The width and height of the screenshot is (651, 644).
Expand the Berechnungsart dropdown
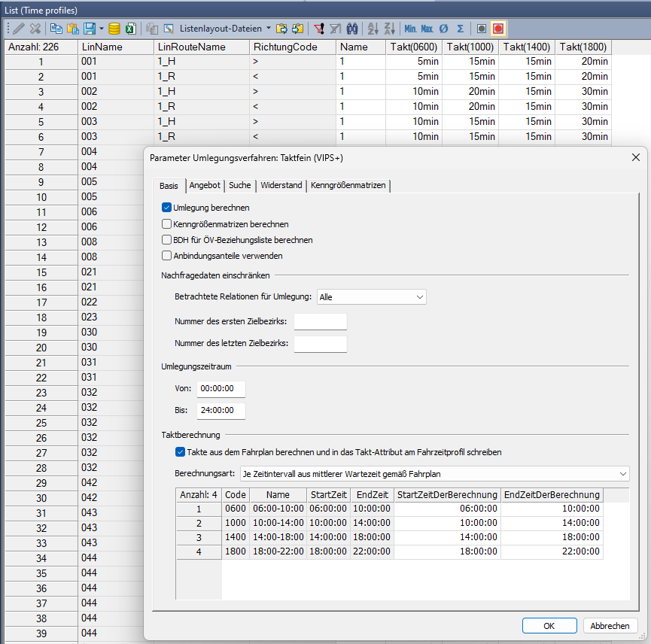[434, 474]
